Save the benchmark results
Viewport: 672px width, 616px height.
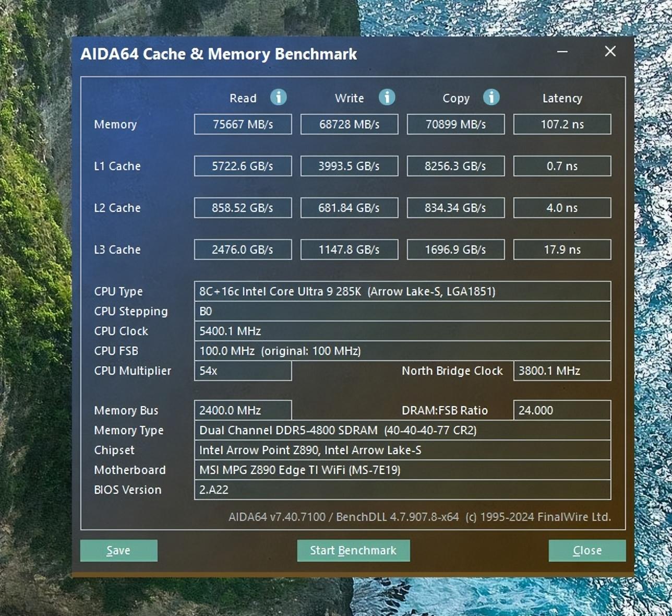click(118, 551)
